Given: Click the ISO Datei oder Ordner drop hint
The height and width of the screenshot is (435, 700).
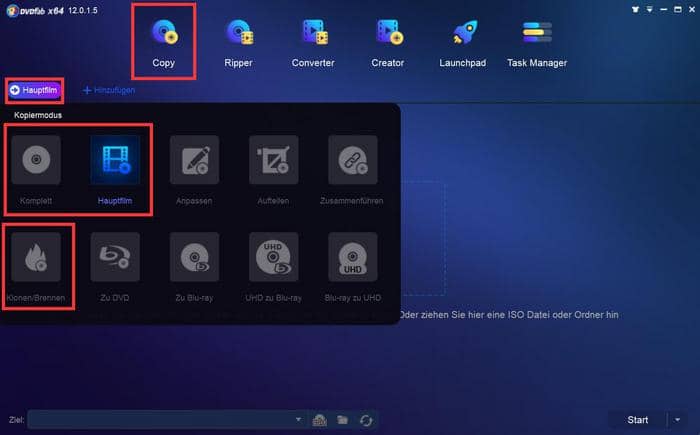Looking at the screenshot, I should pyautogui.click(x=509, y=315).
